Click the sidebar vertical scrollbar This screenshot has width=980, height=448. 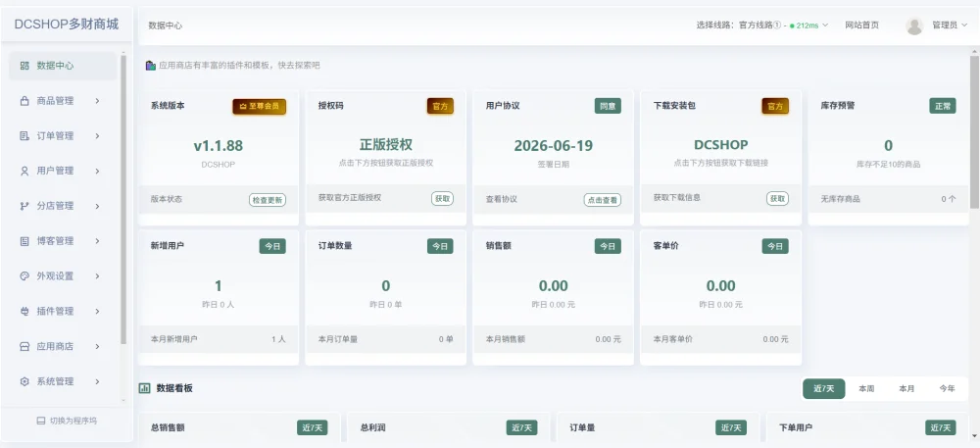pos(123,199)
